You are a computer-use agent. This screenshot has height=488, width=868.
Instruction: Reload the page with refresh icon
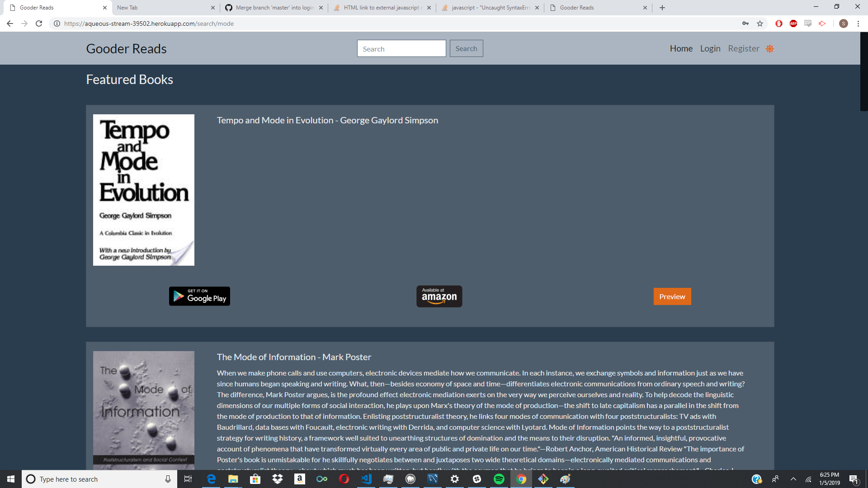pos(39,23)
